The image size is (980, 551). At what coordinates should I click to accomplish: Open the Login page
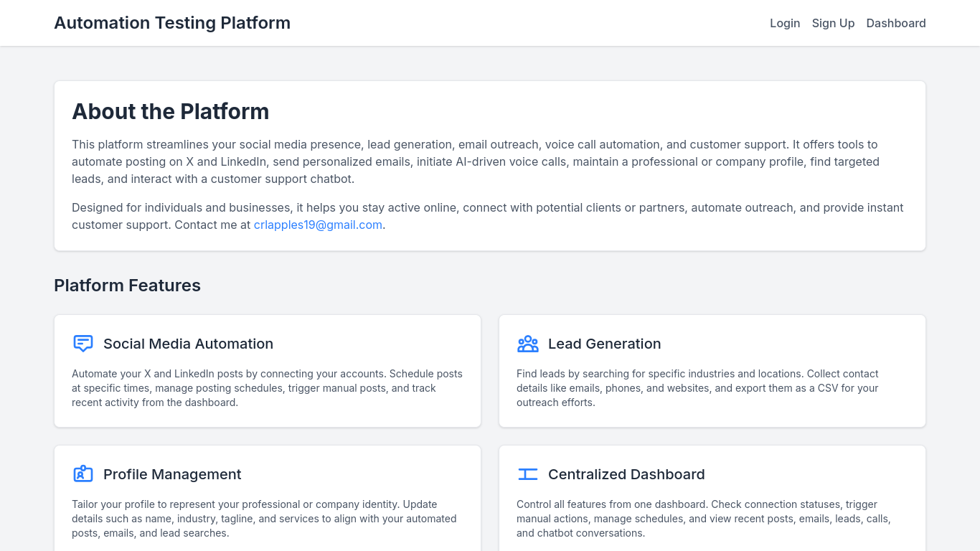click(785, 23)
